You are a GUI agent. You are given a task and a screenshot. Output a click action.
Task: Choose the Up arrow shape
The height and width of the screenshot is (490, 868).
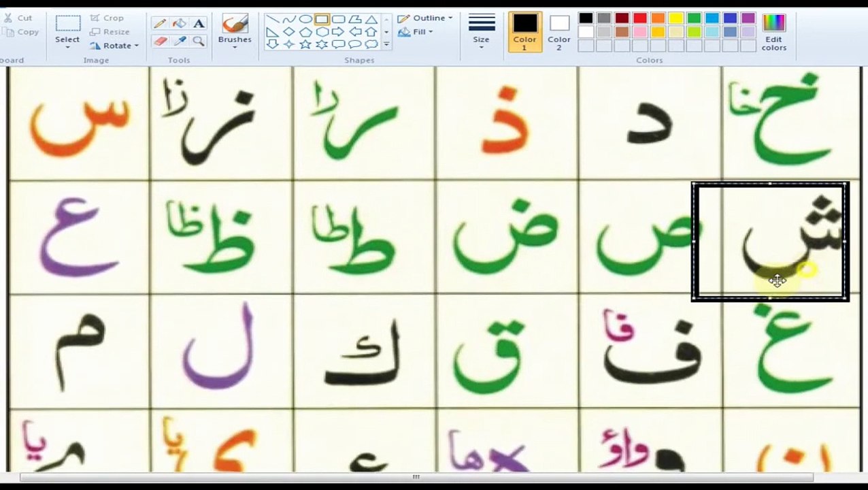[371, 32]
